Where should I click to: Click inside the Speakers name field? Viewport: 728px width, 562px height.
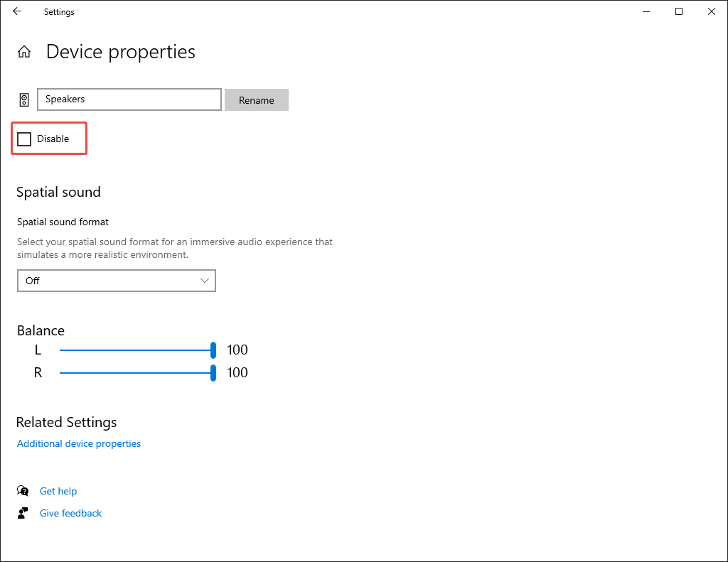[128, 99]
